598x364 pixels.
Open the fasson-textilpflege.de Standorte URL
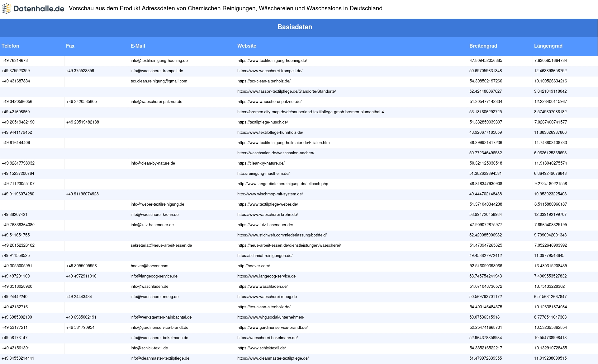(287, 91)
